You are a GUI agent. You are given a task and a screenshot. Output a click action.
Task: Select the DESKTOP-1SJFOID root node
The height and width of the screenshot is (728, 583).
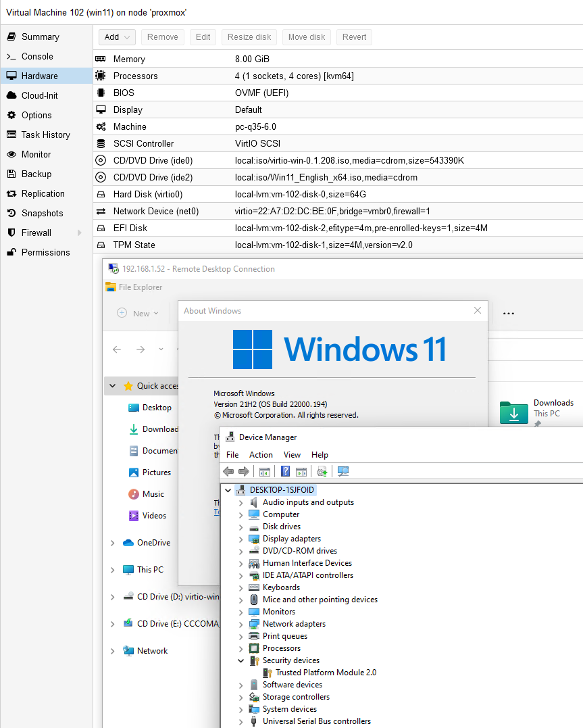coord(282,490)
